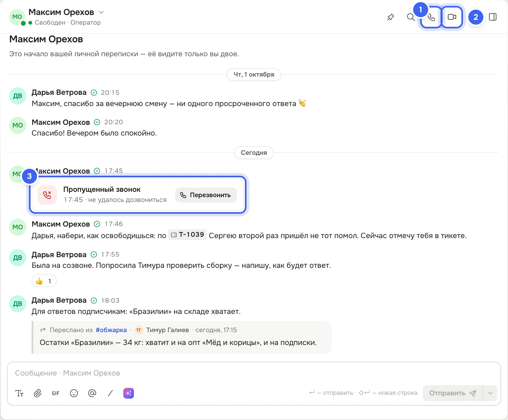
Task: Click the Сегодня date divider
Action: click(x=254, y=153)
